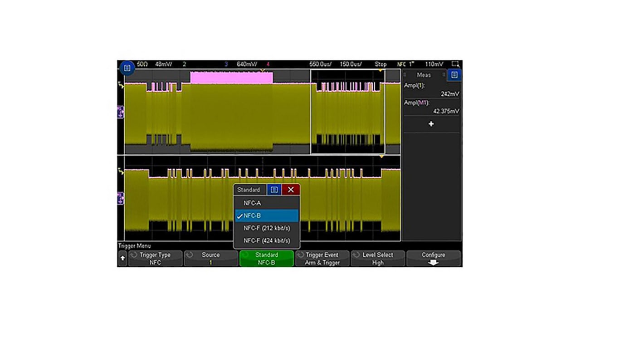Choose NFC-F (212 kbit/s) standard
The height and width of the screenshot is (362, 644).
click(267, 228)
